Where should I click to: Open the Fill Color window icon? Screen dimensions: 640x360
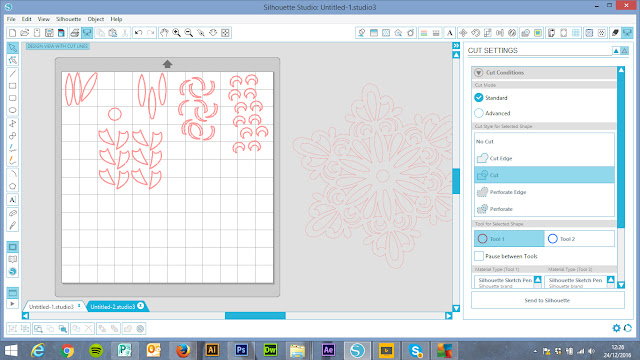pos(374,33)
